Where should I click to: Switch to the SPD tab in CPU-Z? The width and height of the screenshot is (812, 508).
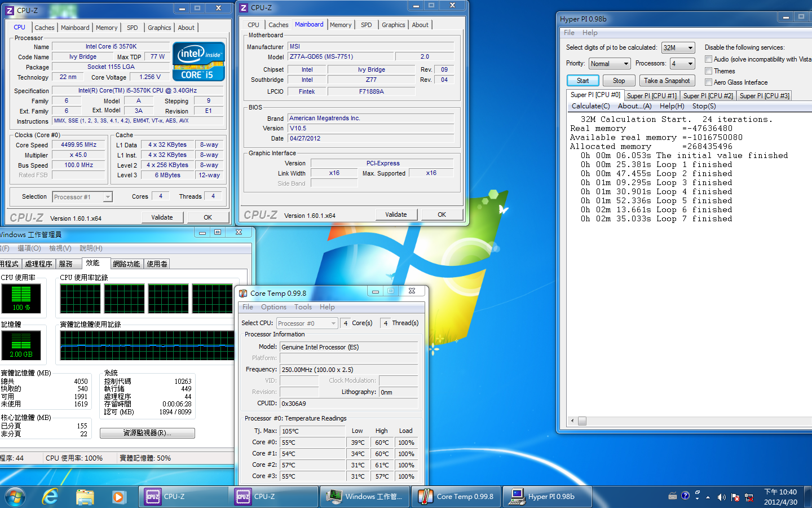[132, 28]
